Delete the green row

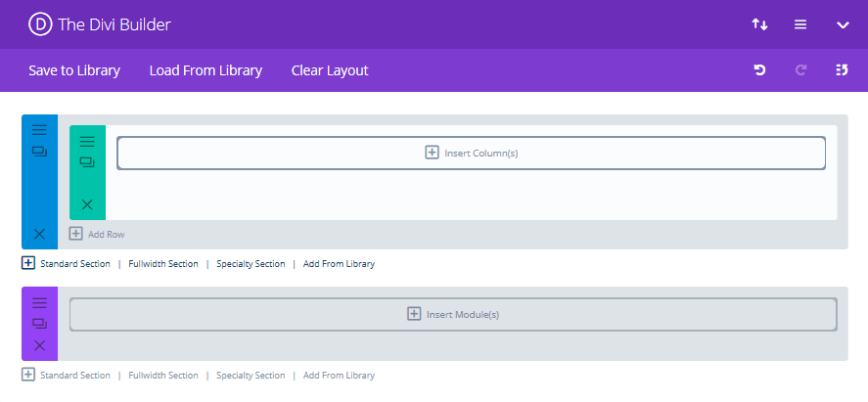(x=87, y=204)
